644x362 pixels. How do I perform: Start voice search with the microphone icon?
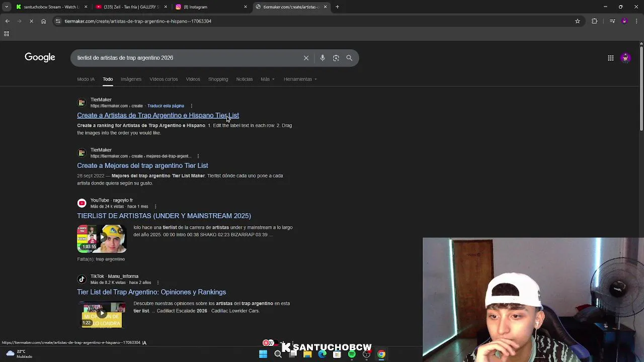pos(323,58)
